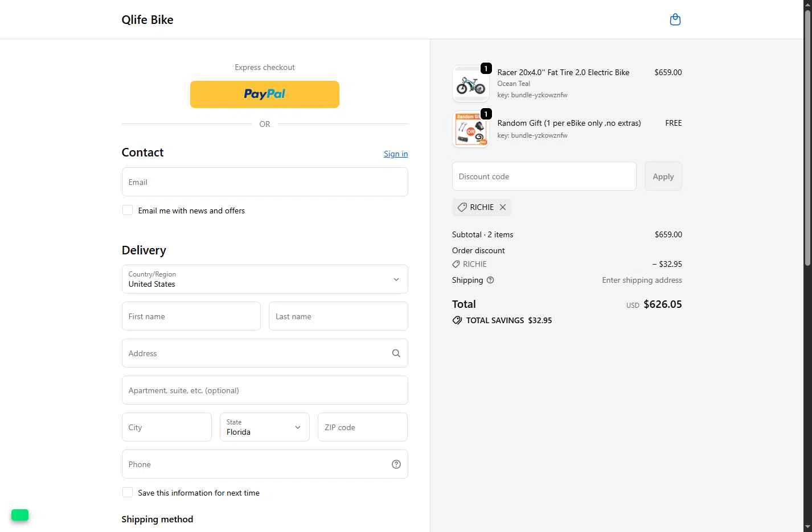The height and width of the screenshot is (532, 812).
Task: Click the Qlife Bike store title
Action: click(x=147, y=19)
